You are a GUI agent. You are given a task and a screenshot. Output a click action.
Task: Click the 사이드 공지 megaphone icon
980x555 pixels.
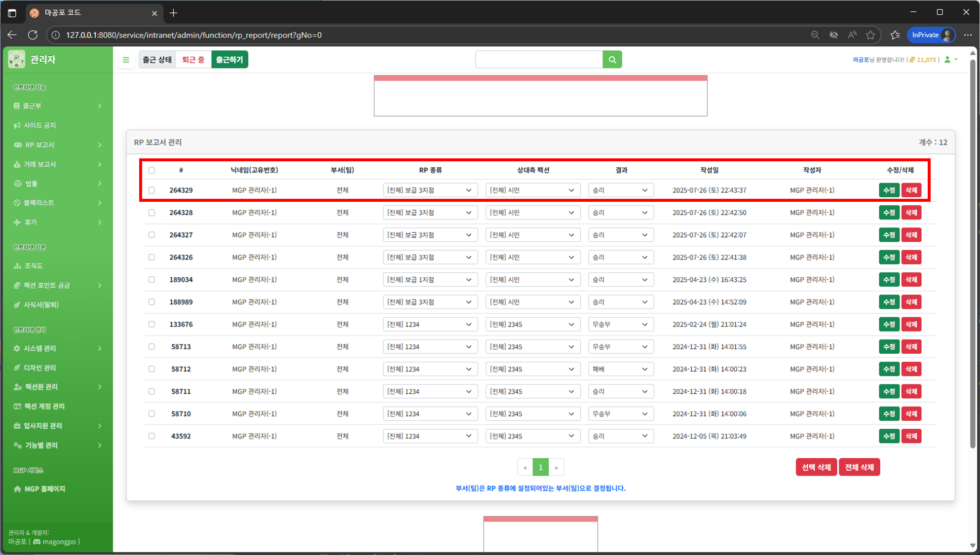click(17, 125)
